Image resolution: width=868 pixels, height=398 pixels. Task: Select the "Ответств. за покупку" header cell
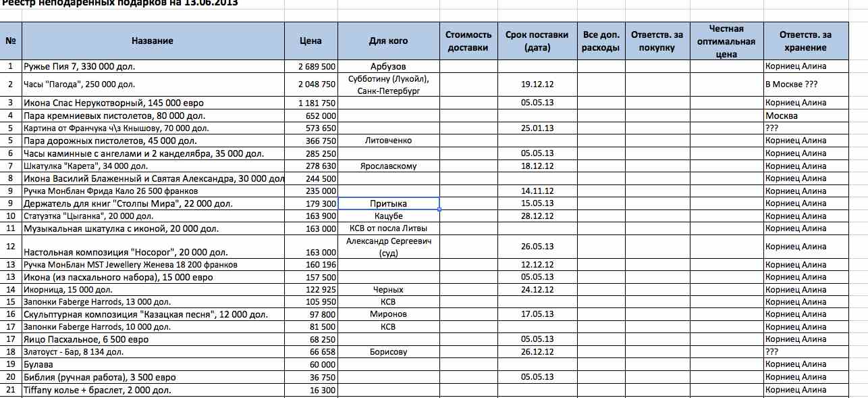click(x=657, y=41)
